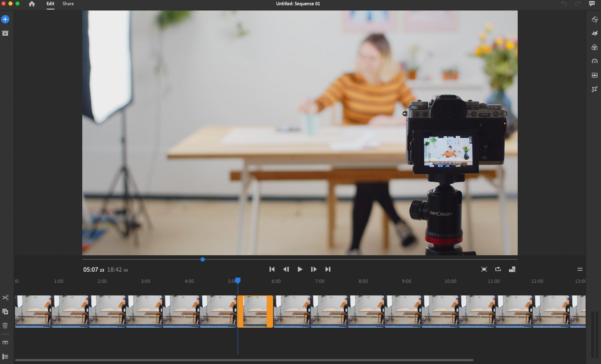Screen dimensions: 601x364
Task: Duplicate the selected clip
Action: (5, 312)
